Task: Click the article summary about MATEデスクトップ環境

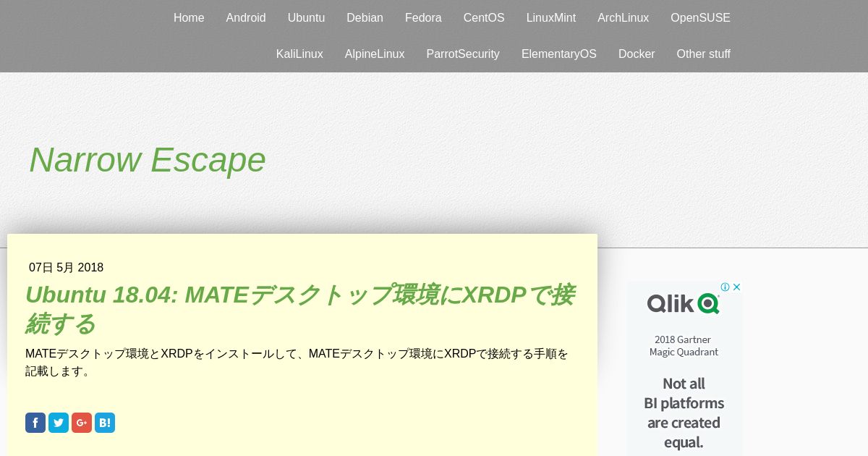Action: coord(297,363)
